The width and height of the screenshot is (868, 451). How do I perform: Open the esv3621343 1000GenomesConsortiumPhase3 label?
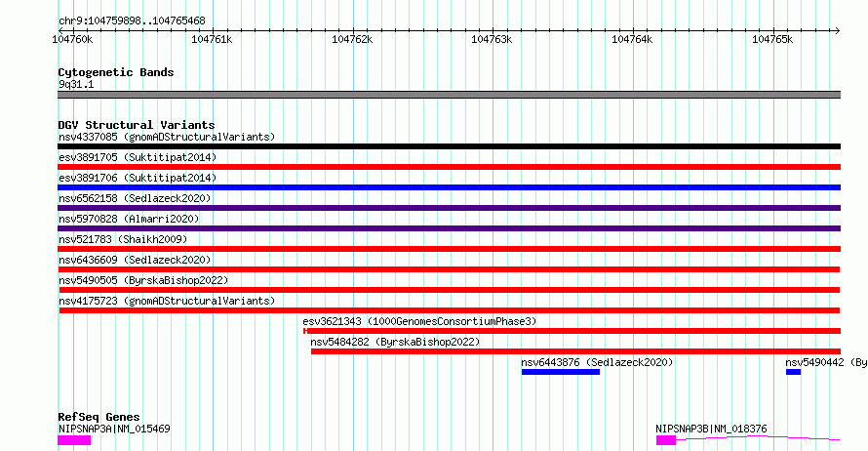[419, 321]
